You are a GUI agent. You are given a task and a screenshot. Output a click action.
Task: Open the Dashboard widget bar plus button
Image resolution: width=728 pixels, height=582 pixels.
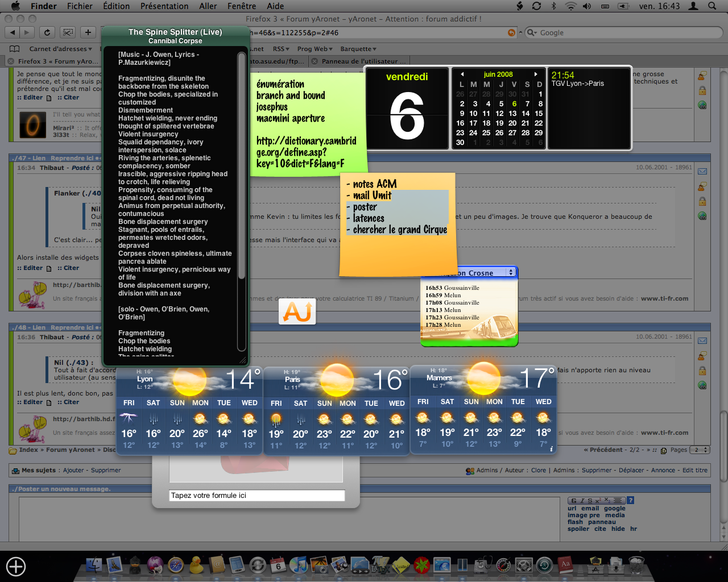pyautogui.click(x=16, y=567)
